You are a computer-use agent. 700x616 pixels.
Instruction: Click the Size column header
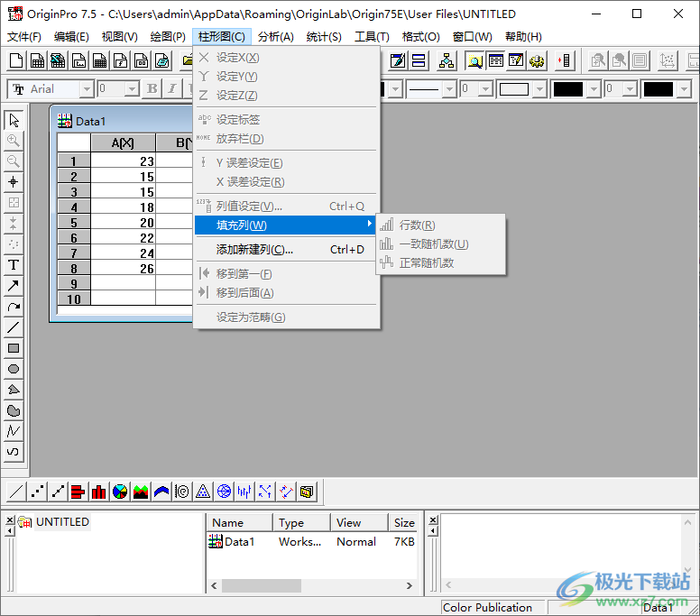(403, 522)
